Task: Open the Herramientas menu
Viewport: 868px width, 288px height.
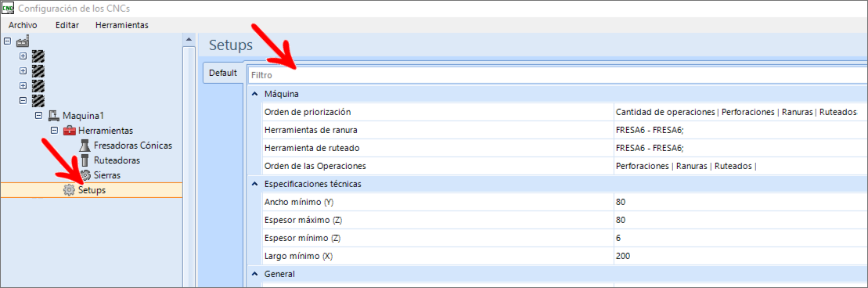Action: (122, 25)
